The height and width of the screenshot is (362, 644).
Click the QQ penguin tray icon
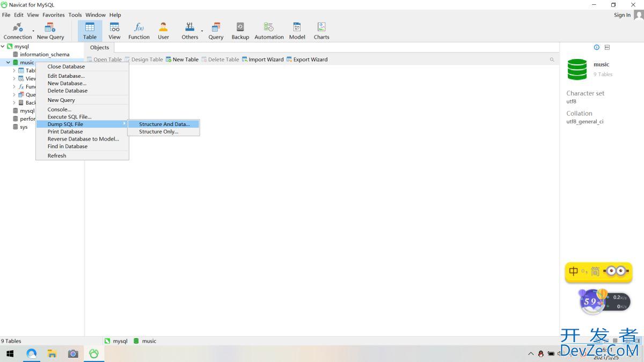point(541,353)
